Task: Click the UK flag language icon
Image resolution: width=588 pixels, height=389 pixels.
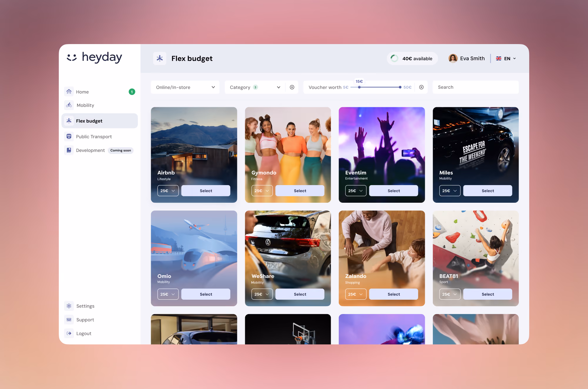Action: (499, 58)
